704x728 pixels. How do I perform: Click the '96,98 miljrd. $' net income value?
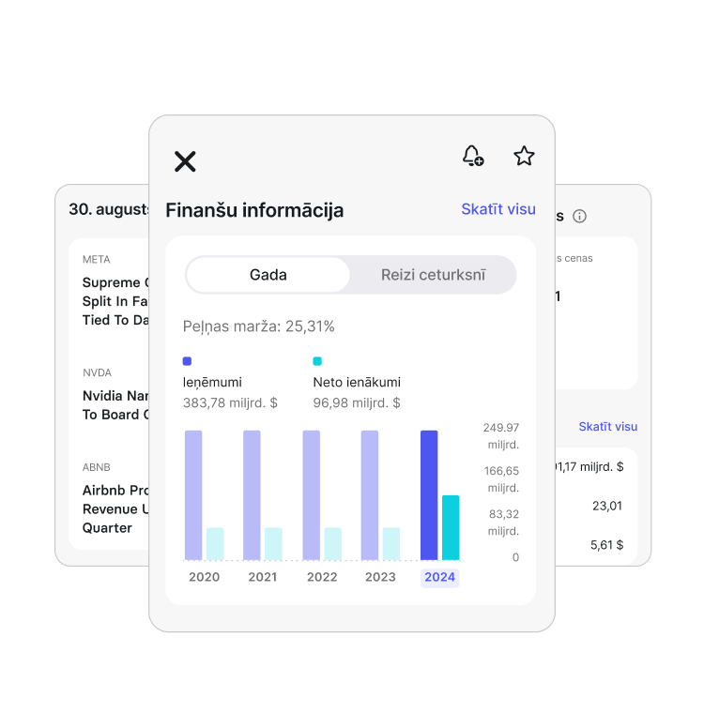click(357, 402)
